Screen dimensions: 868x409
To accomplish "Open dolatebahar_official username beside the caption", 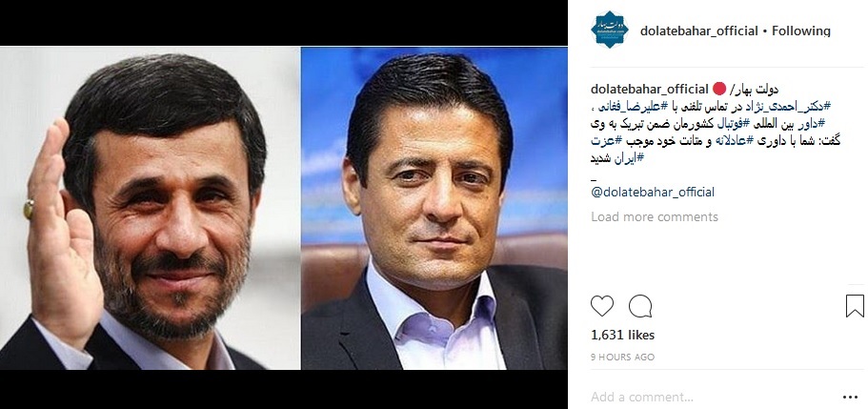I will click(650, 89).
